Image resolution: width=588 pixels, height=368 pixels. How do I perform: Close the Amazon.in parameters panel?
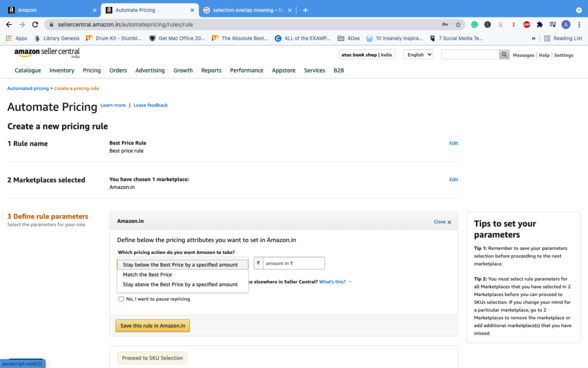(x=442, y=222)
